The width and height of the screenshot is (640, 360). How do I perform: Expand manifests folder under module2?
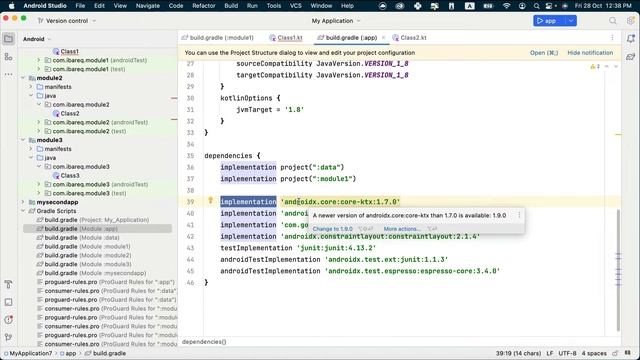[x=31, y=87]
